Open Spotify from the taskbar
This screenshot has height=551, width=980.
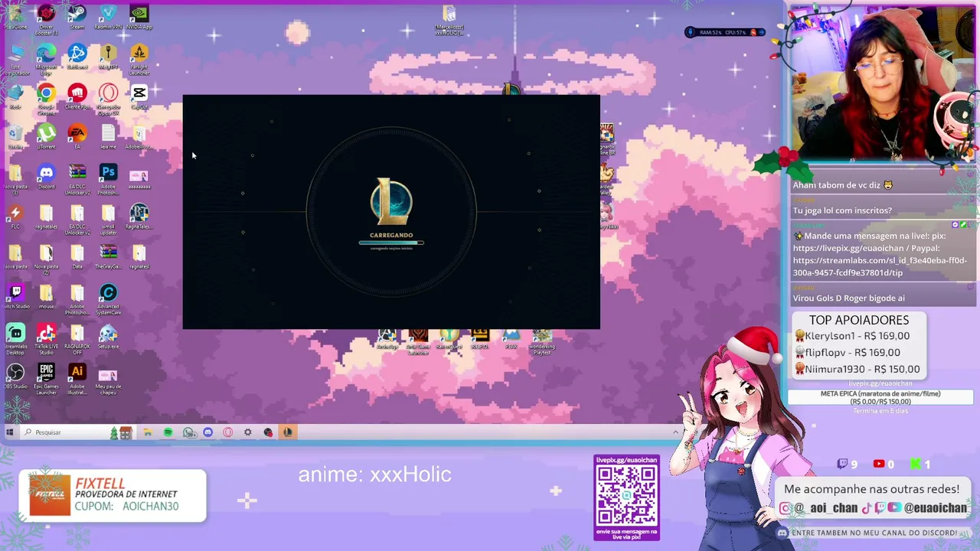(168, 432)
